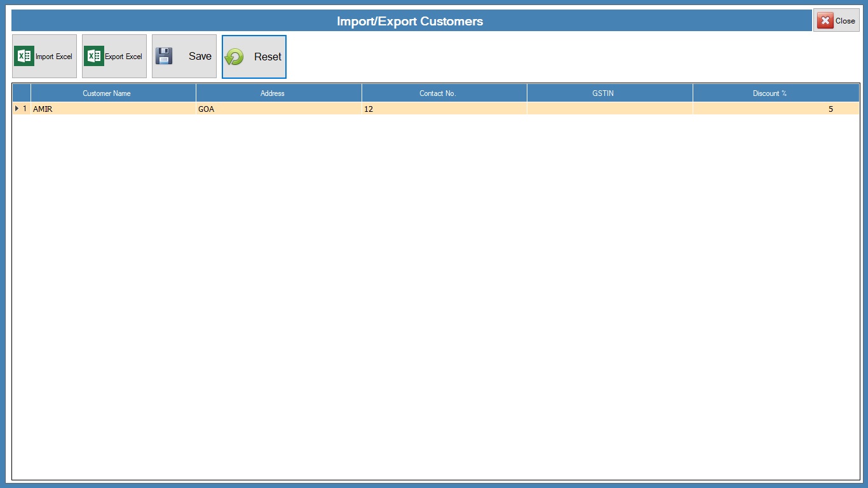Click the blank top-left grid corner header
This screenshot has width=868, height=488.
click(22, 93)
